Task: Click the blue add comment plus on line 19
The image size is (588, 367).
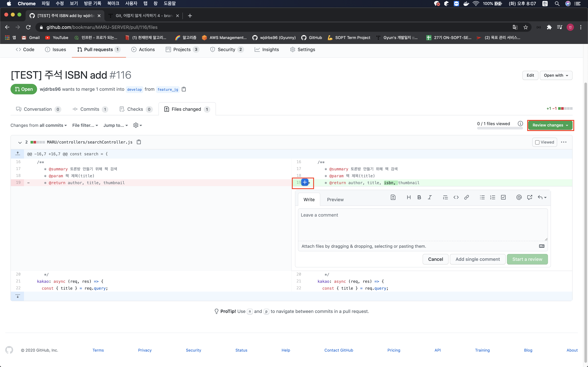Action: [x=305, y=182]
